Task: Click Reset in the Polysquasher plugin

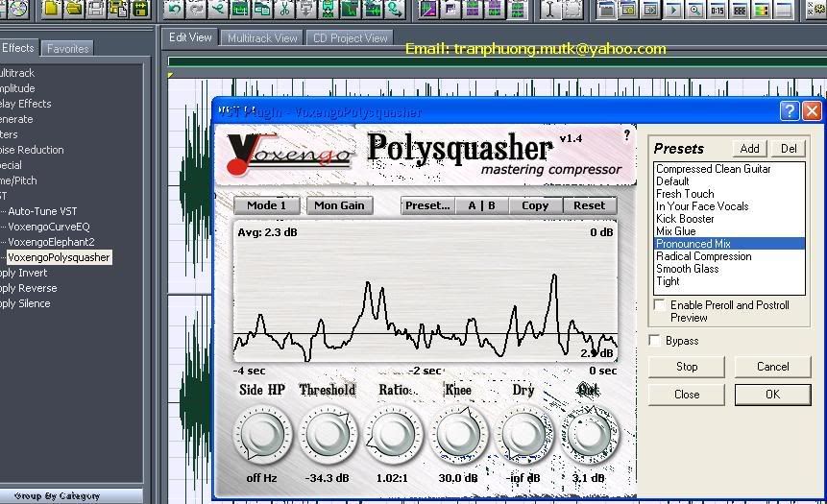Action: (590, 205)
